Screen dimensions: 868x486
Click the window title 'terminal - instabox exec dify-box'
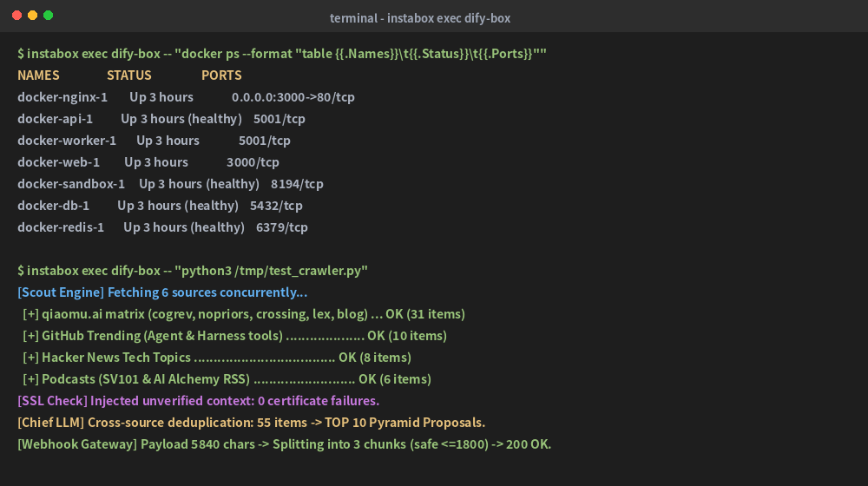click(x=420, y=18)
